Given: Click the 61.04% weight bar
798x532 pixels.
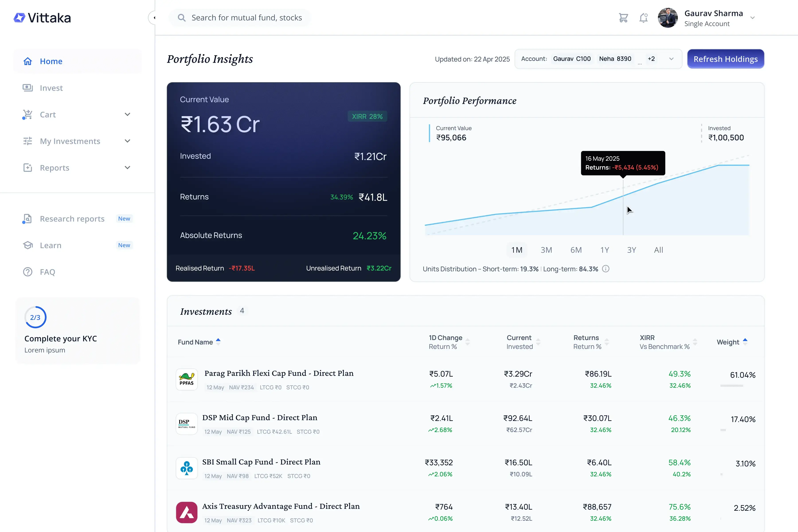Looking at the screenshot, I should tap(731, 386).
